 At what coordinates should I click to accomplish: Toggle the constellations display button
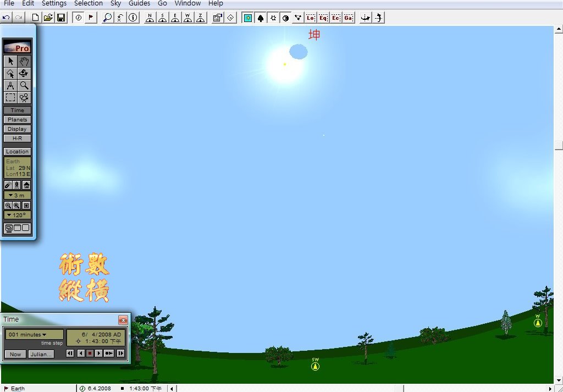click(x=298, y=18)
